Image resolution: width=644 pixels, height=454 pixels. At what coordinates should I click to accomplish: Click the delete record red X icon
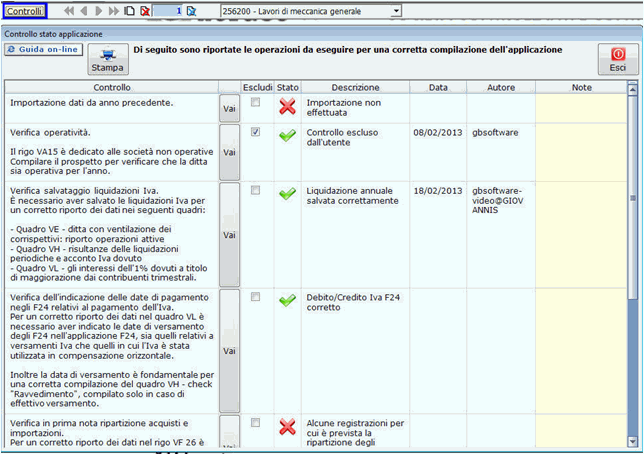click(x=145, y=11)
